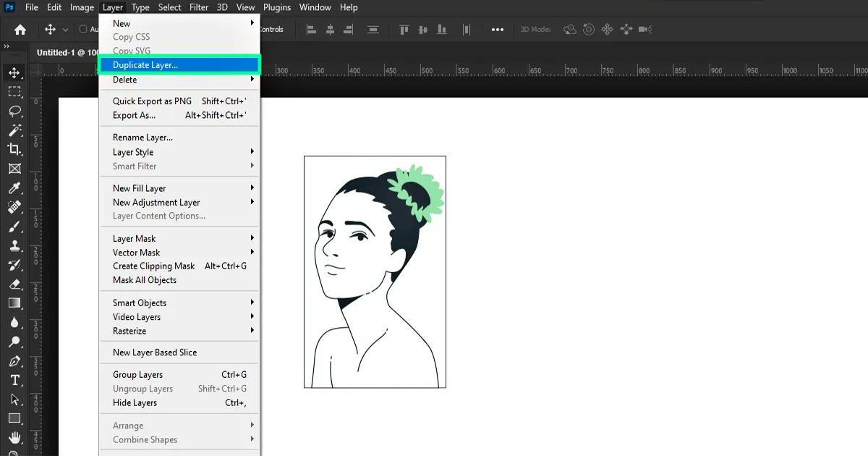Open the Move tool preset dropdown

[65, 29]
